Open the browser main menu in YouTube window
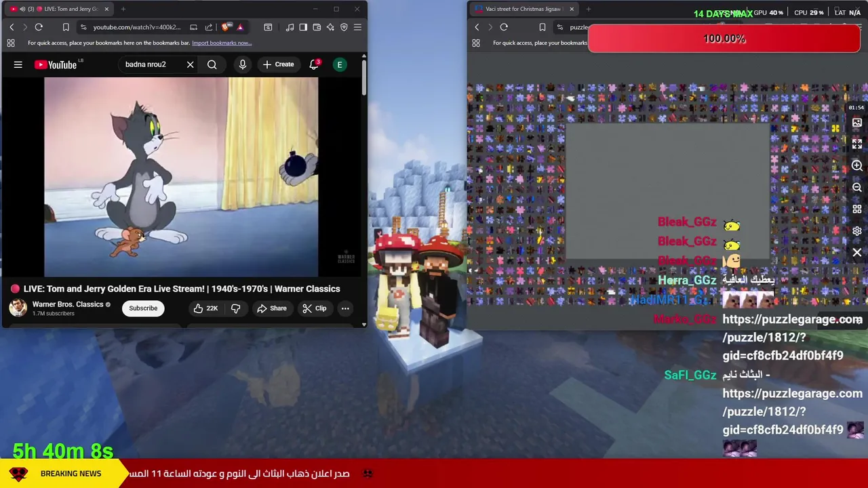 pos(357,27)
